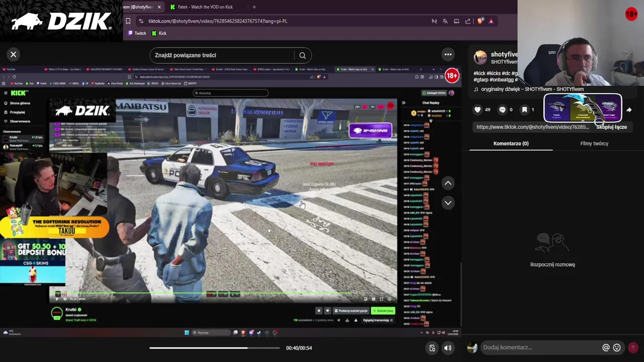Image resolution: width=644 pixels, height=362 pixels.
Task: Open the shotyfivem profile avatar
Action: [480, 57]
